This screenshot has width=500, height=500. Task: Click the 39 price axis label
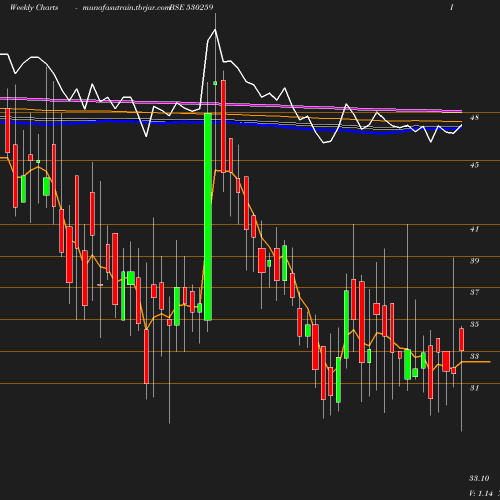[474, 261]
